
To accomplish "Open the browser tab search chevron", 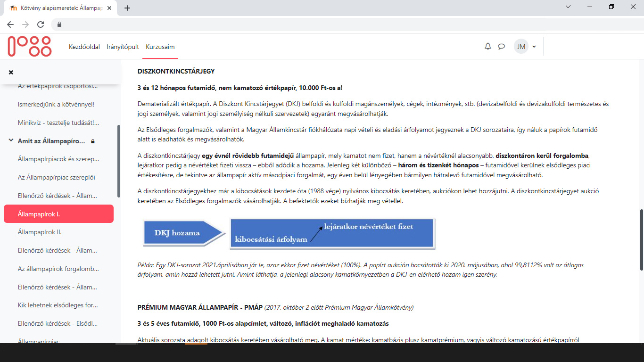I will tap(568, 7).
